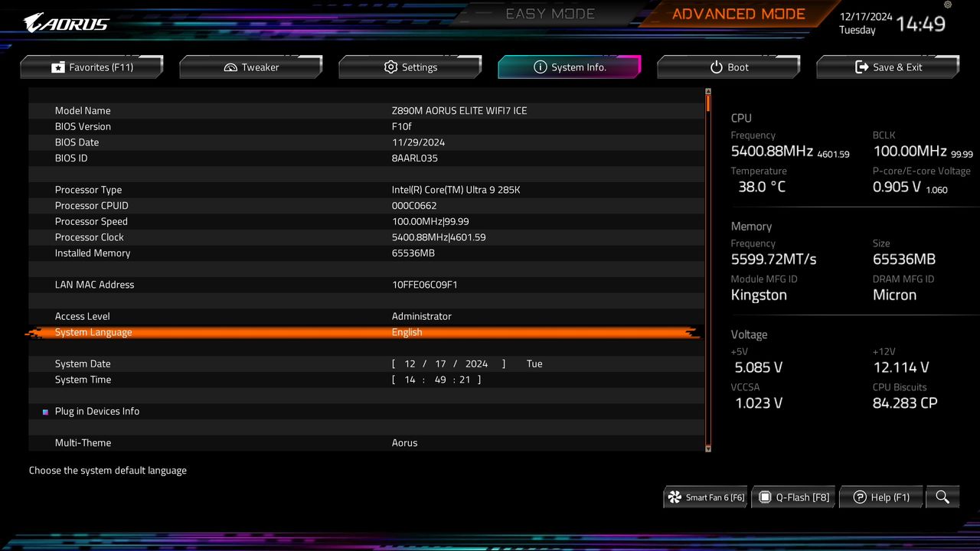Open Smart Fan 6 [F6]
Image resolution: width=980 pixels, height=551 pixels.
point(706,497)
